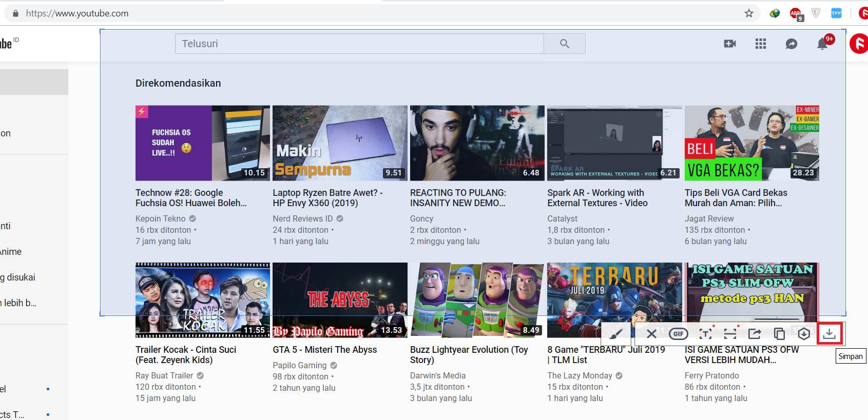Bookmark this page with the star icon

point(749,13)
